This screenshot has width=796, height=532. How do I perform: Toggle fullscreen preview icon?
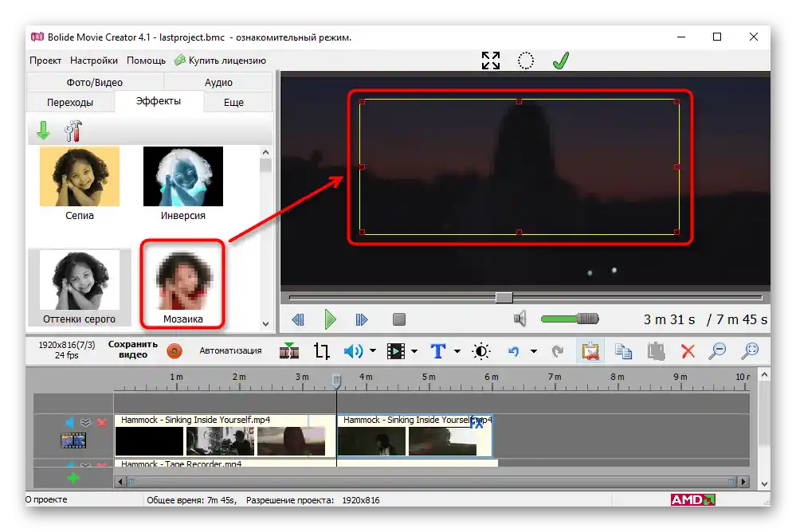coord(491,61)
